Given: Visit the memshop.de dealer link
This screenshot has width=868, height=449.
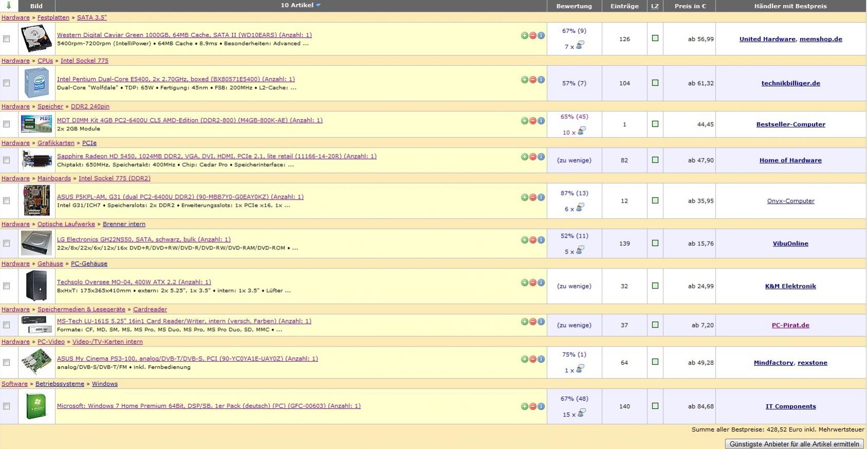Looking at the screenshot, I should coord(821,39).
